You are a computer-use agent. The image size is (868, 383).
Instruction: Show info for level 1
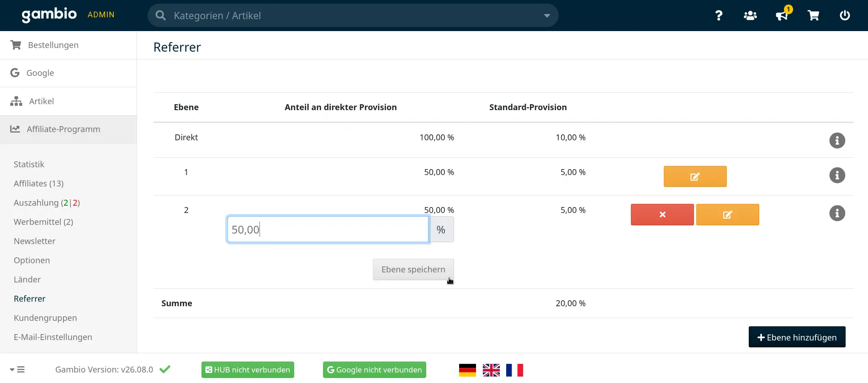pos(837,176)
